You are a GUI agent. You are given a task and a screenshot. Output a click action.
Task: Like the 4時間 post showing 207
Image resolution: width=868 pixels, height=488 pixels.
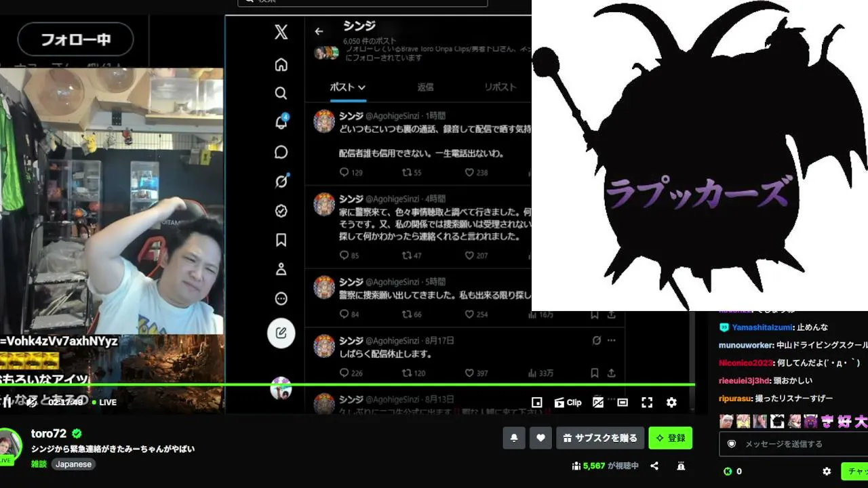point(476,256)
